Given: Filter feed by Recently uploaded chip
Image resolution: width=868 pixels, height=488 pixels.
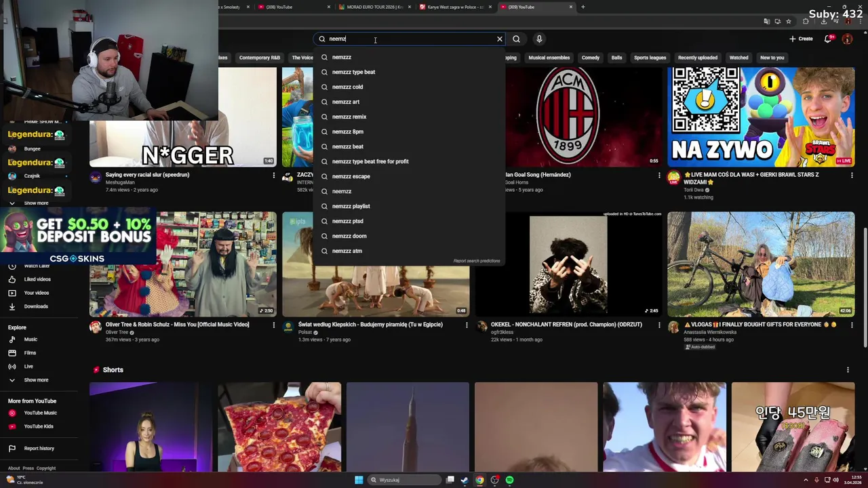Looking at the screenshot, I should 698,58.
